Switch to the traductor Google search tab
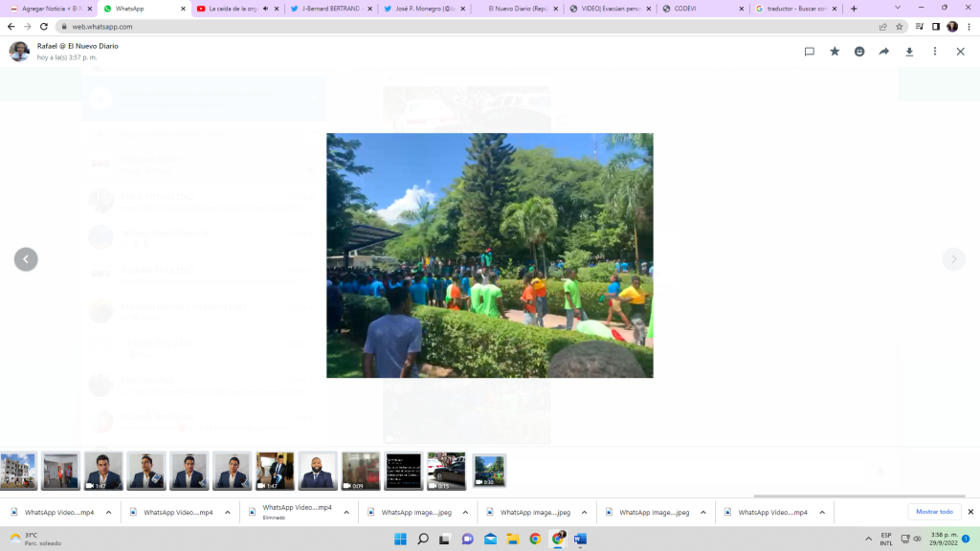Image resolution: width=980 pixels, height=551 pixels. point(790,9)
